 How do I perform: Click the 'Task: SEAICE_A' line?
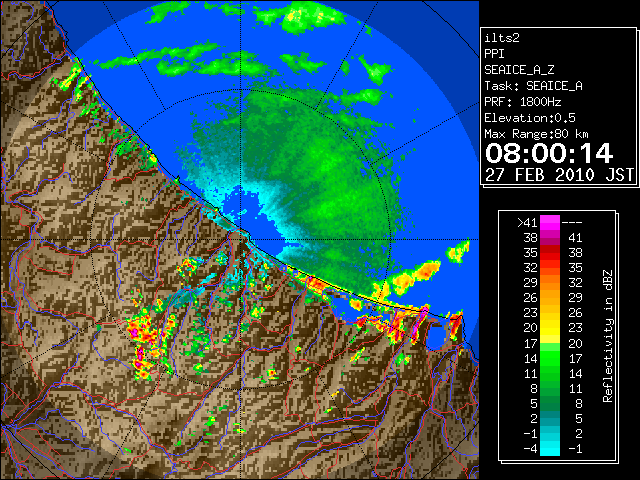click(533, 86)
